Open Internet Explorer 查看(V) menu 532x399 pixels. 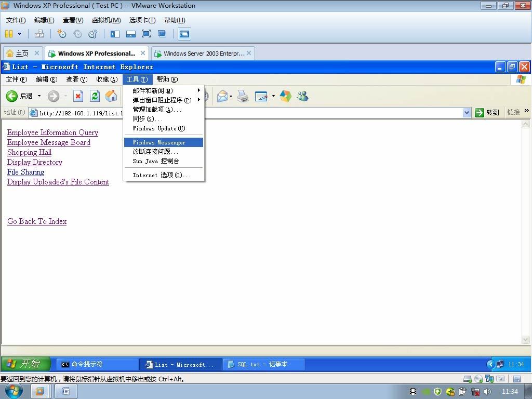pyautogui.click(x=77, y=79)
